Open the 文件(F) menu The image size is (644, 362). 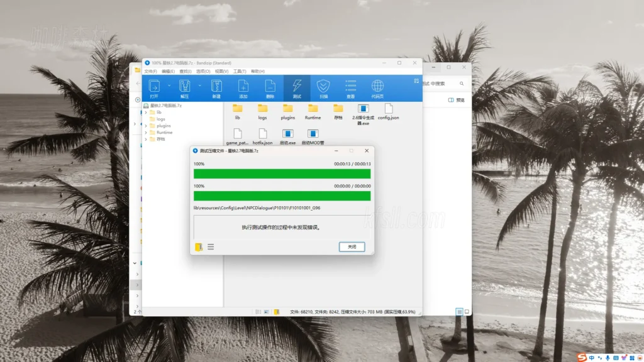(150, 71)
